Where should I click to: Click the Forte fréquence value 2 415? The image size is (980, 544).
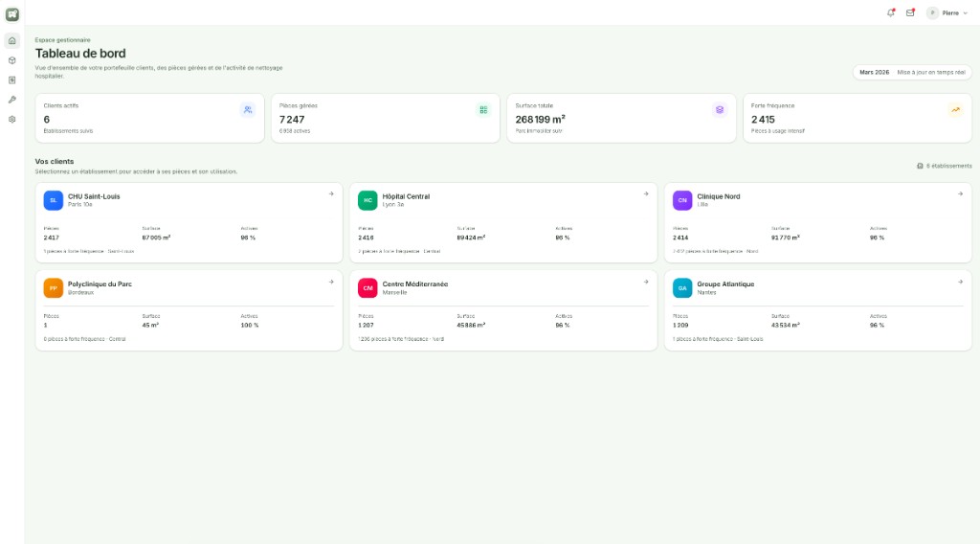point(763,120)
